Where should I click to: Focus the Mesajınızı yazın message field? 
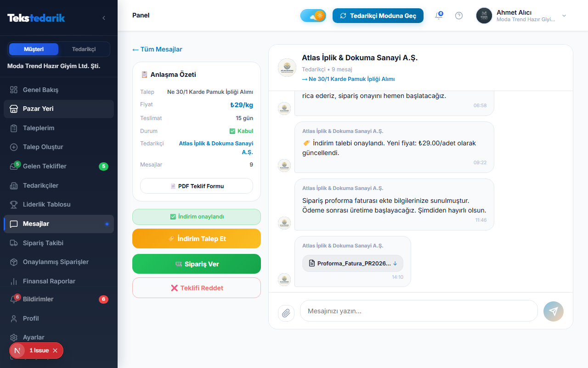coord(419,311)
